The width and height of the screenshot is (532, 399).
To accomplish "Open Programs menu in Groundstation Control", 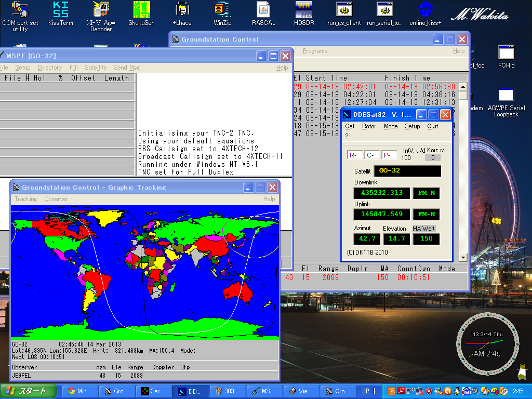I will click(315, 51).
